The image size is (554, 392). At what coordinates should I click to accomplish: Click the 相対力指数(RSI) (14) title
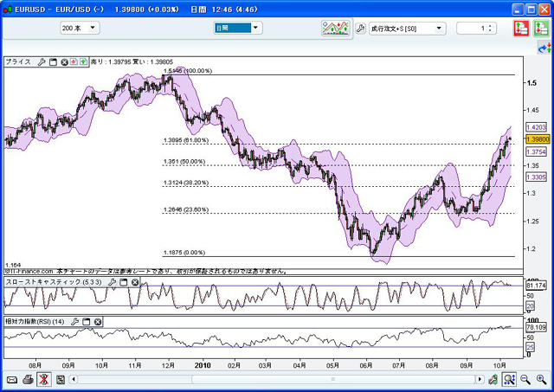click(x=35, y=321)
